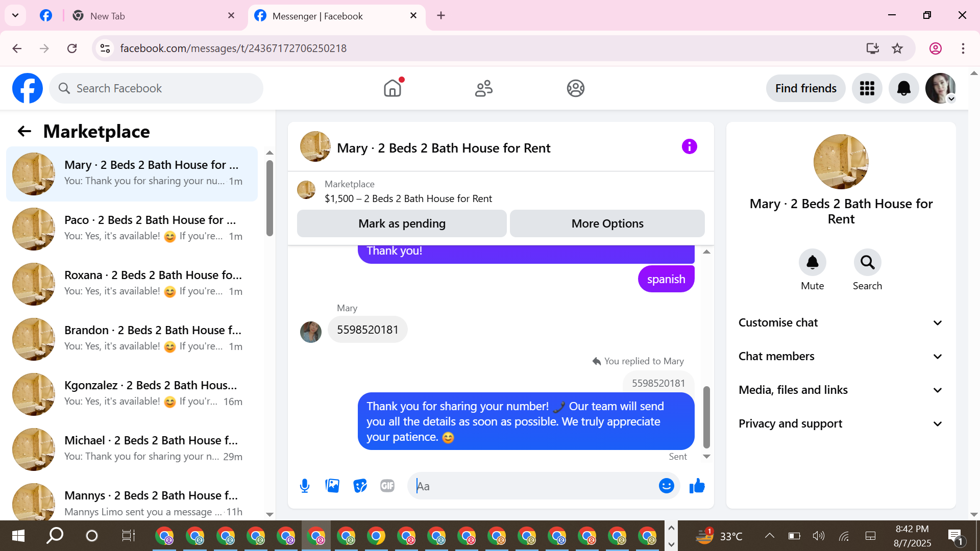Send a thumbs-up like

(697, 486)
